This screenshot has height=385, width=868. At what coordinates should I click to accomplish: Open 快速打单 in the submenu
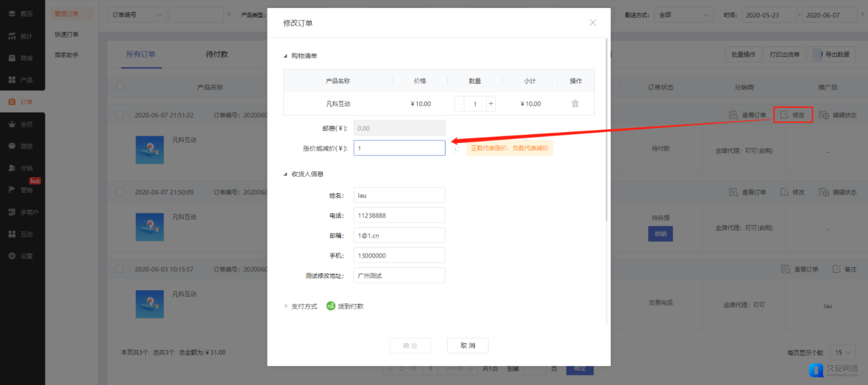[67, 34]
